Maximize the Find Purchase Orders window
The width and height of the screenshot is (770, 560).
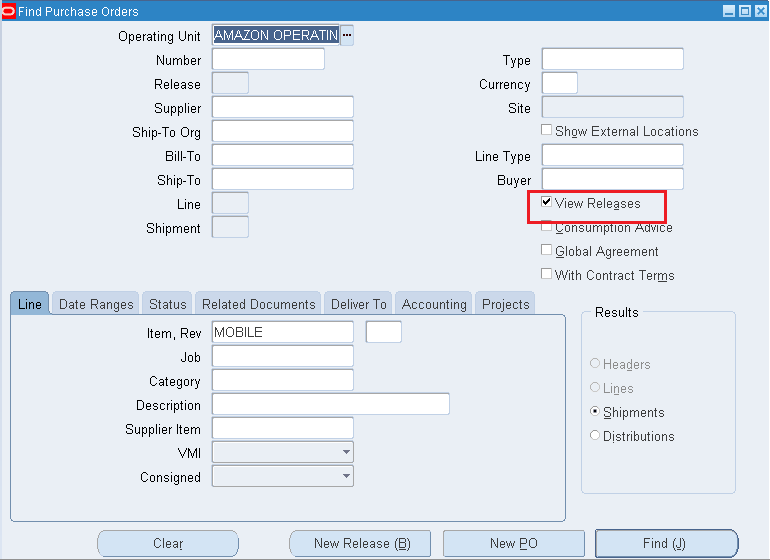coord(745,11)
